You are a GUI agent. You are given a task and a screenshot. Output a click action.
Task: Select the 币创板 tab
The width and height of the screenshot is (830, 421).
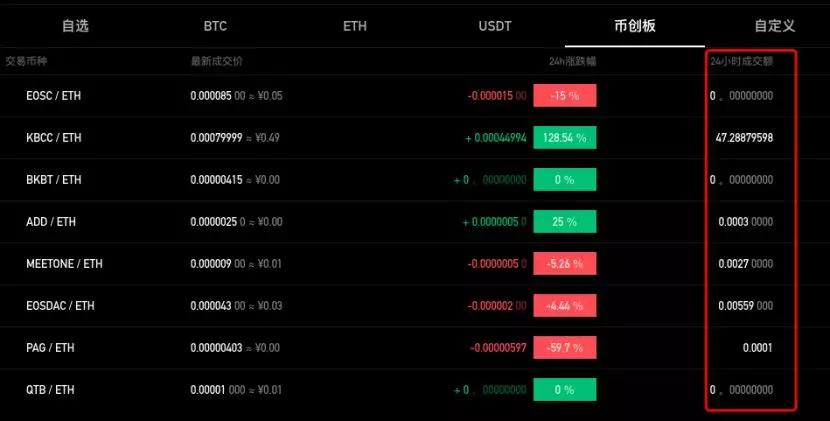pos(635,26)
